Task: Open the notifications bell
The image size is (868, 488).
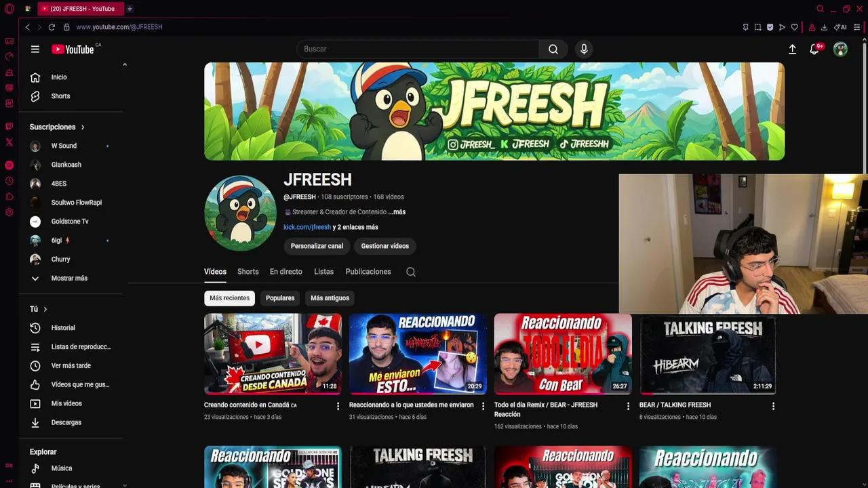Action: point(814,49)
